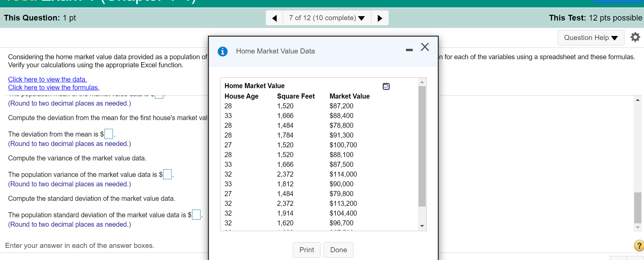
Task: Click the 1,914 square feet cell
Action: pyautogui.click(x=285, y=213)
